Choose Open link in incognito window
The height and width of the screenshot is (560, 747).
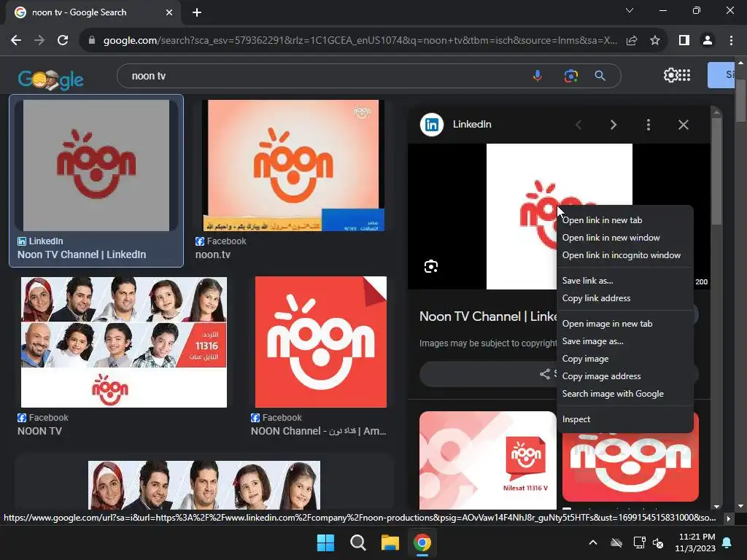pos(622,255)
